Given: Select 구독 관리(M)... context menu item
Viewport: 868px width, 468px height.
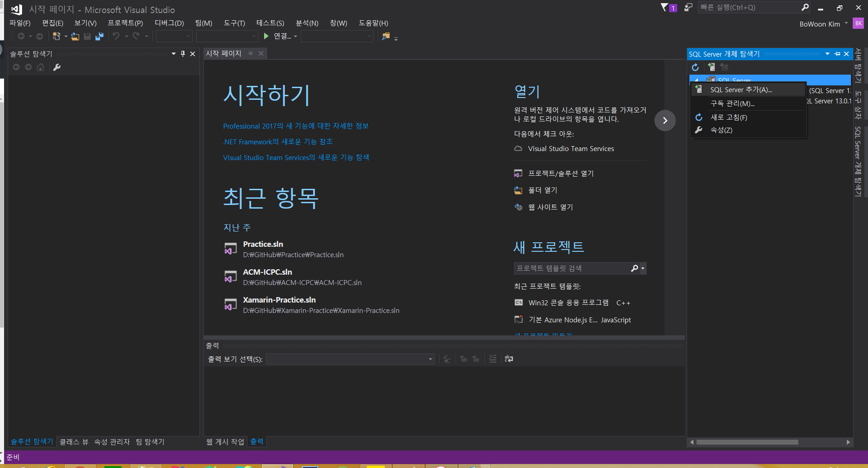Looking at the screenshot, I should [749, 103].
